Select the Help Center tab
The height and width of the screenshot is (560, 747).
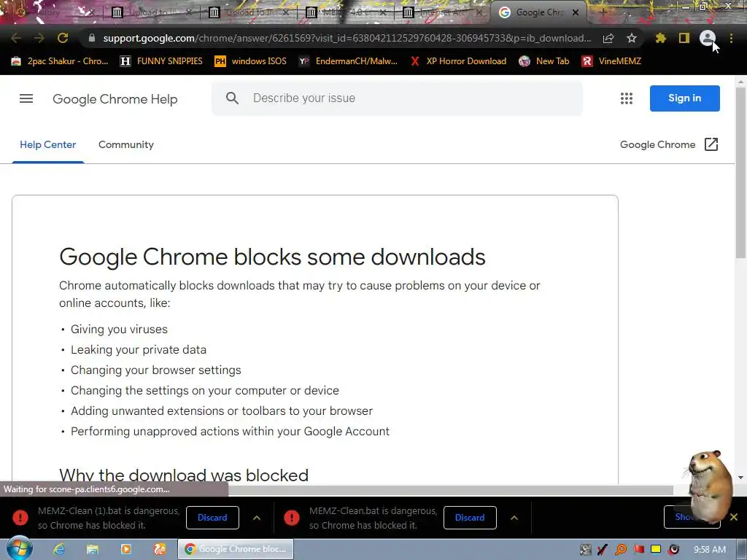tap(47, 144)
